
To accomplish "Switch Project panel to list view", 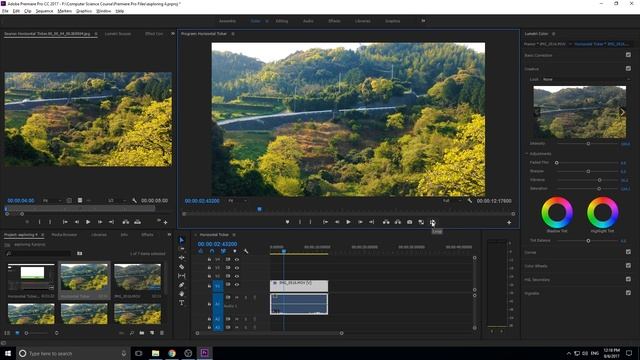I will [7, 333].
